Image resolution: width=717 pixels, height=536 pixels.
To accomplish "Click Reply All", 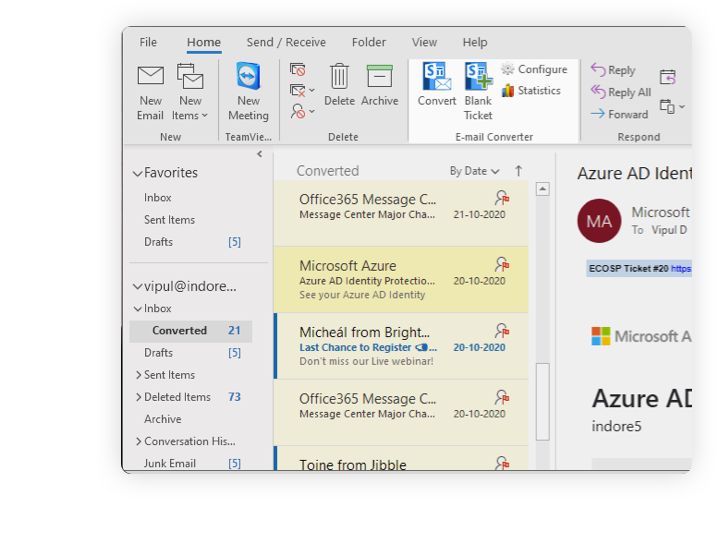I will point(621,92).
